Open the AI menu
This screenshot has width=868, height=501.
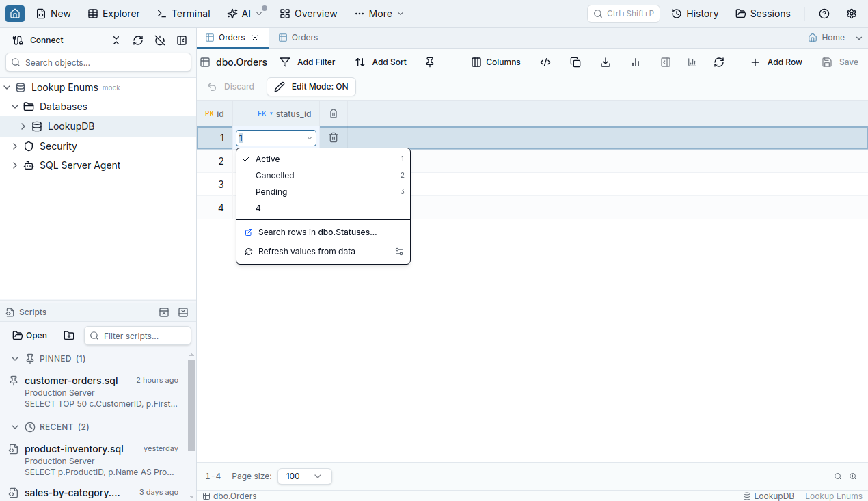(x=245, y=14)
